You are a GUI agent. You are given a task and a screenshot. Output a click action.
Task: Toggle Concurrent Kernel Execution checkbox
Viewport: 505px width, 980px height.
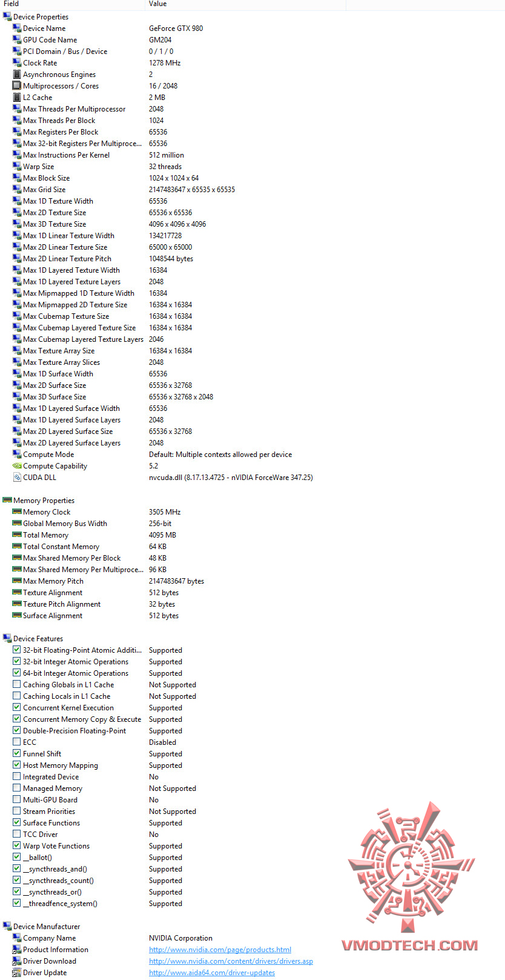click(x=17, y=707)
